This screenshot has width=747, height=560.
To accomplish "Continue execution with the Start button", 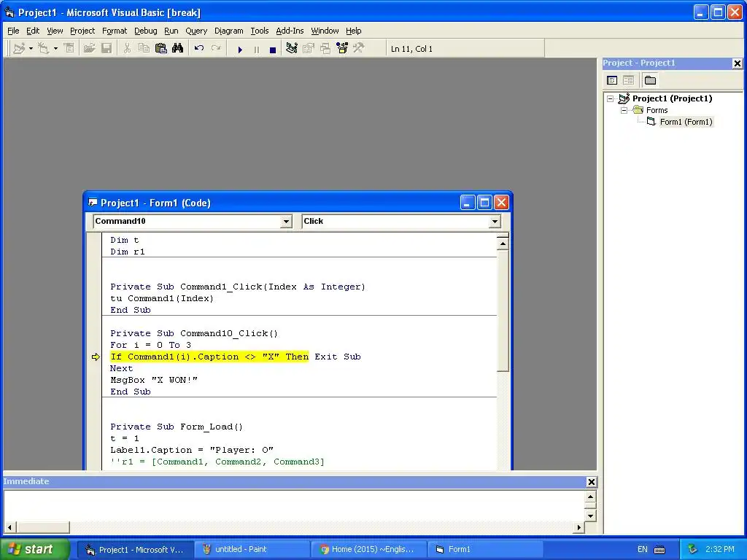I will 240,50.
